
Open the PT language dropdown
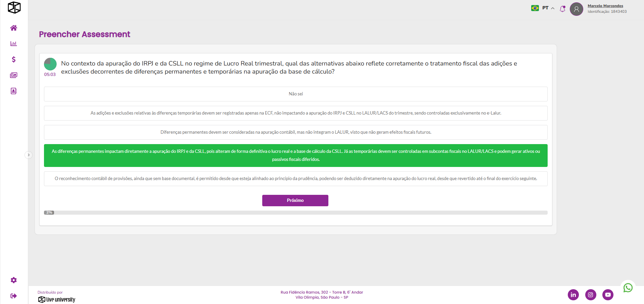click(x=548, y=8)
